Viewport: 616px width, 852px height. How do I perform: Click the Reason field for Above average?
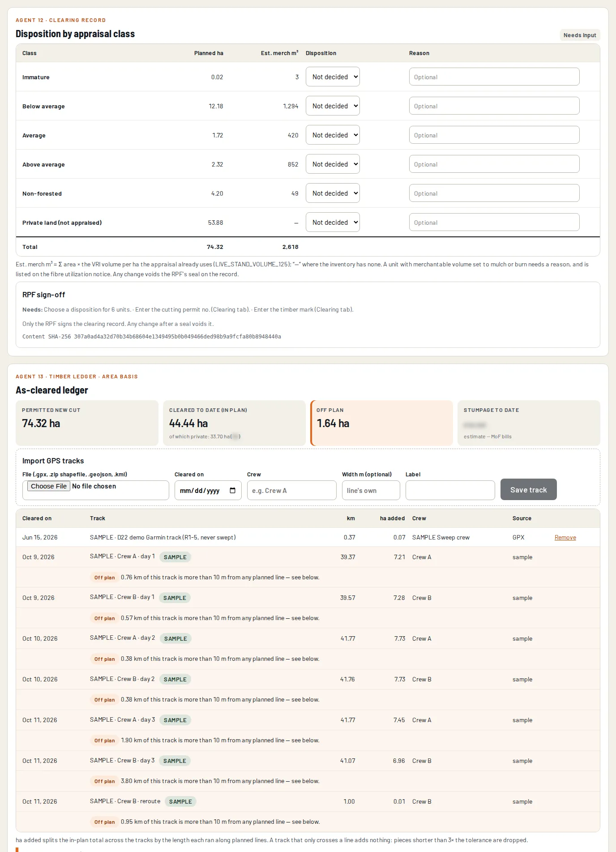(494, 164)
